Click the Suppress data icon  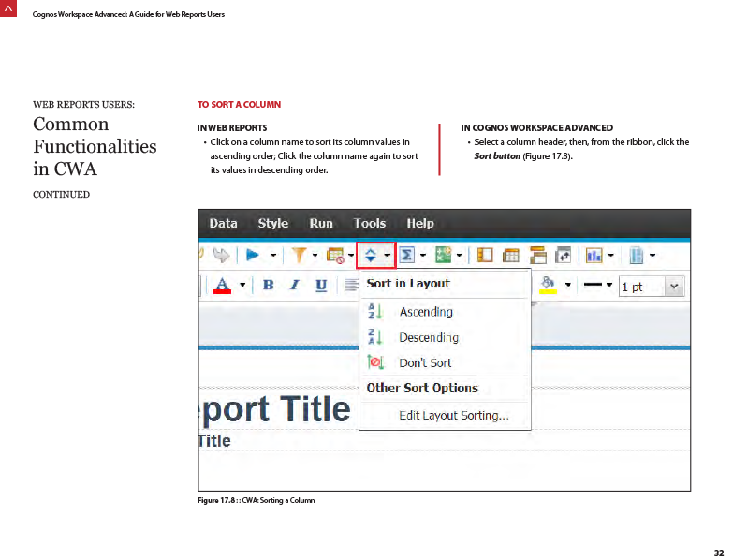[x=336, y=256]
